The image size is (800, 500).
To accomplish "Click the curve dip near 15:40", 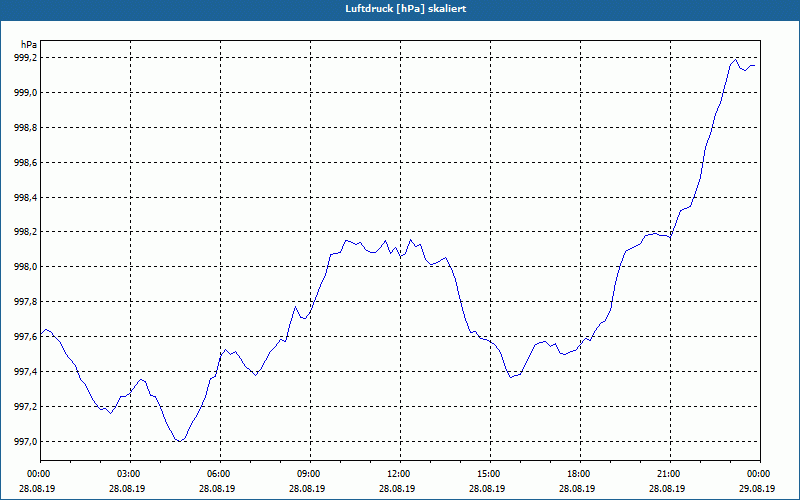I will coord(511,377).
